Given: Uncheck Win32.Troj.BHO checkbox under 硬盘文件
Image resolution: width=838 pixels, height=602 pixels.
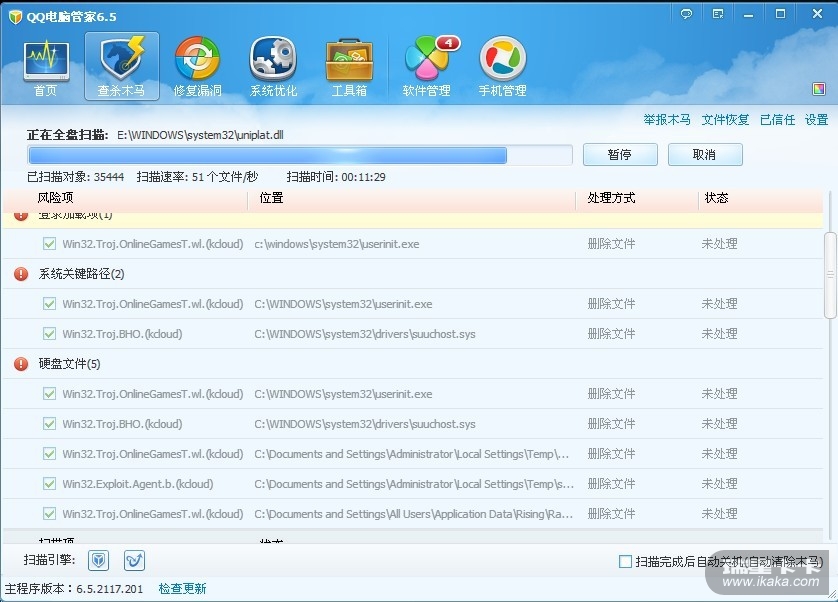Looking at the screenshot, I should [49, 424].
